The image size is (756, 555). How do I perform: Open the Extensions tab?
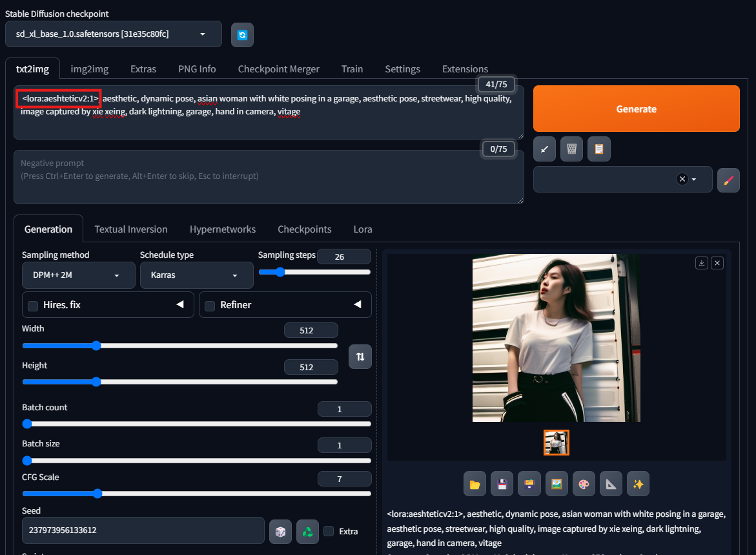tap(465, 69)
